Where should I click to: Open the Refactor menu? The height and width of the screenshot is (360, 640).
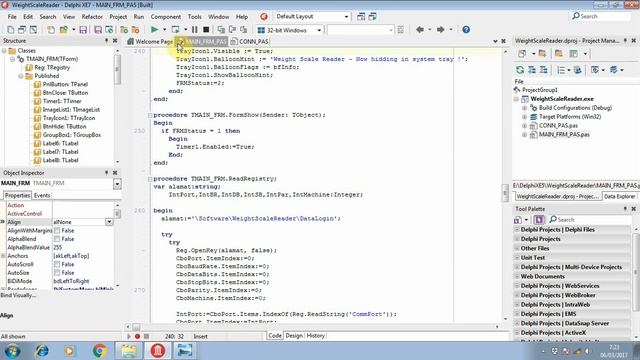92,17
